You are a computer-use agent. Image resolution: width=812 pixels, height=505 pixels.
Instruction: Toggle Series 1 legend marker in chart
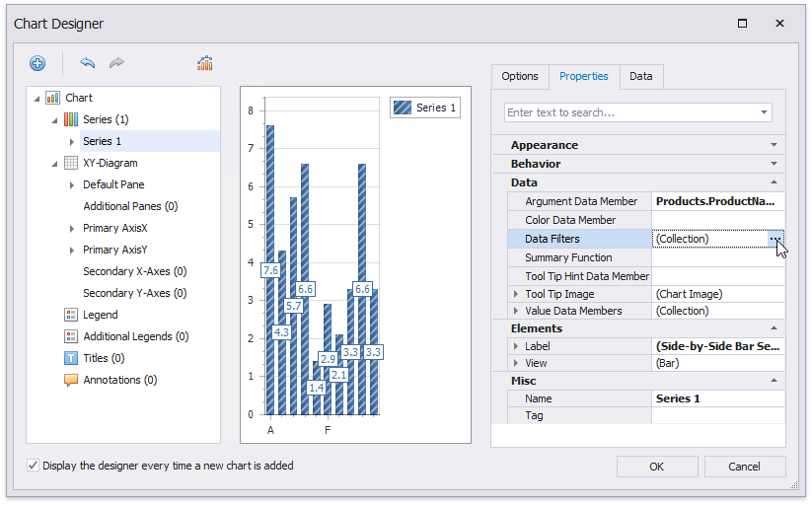403,108
